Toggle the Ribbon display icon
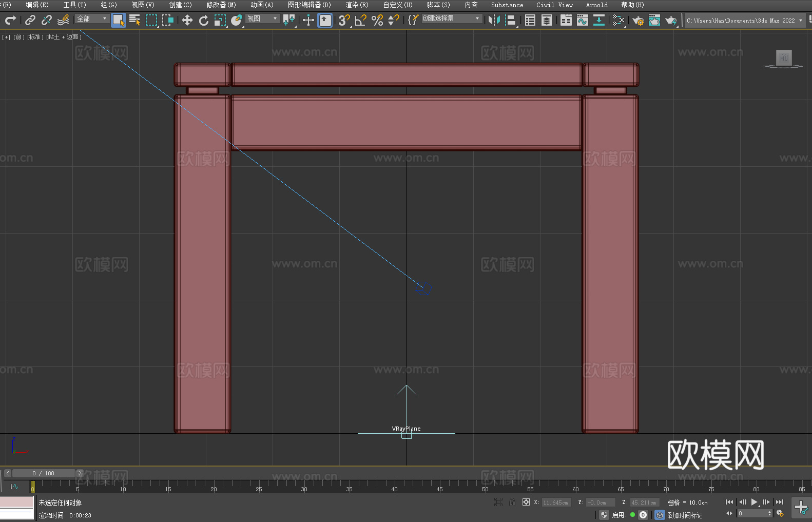The image size is (812, 522). pos(566,20)
